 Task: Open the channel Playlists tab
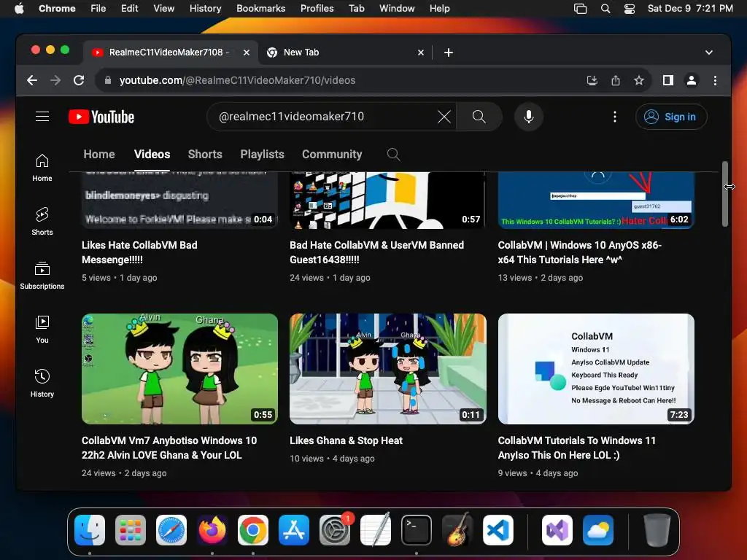[x=262, y=155]
